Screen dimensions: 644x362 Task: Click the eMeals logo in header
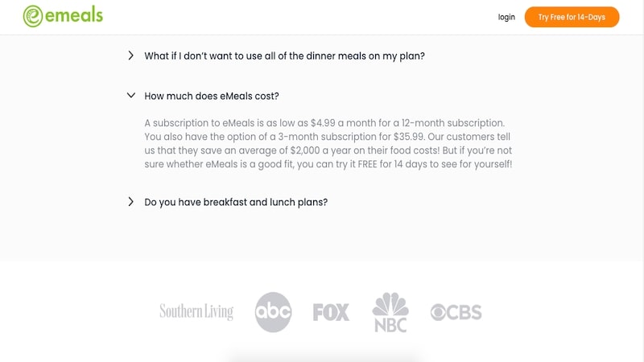[63, 16]
